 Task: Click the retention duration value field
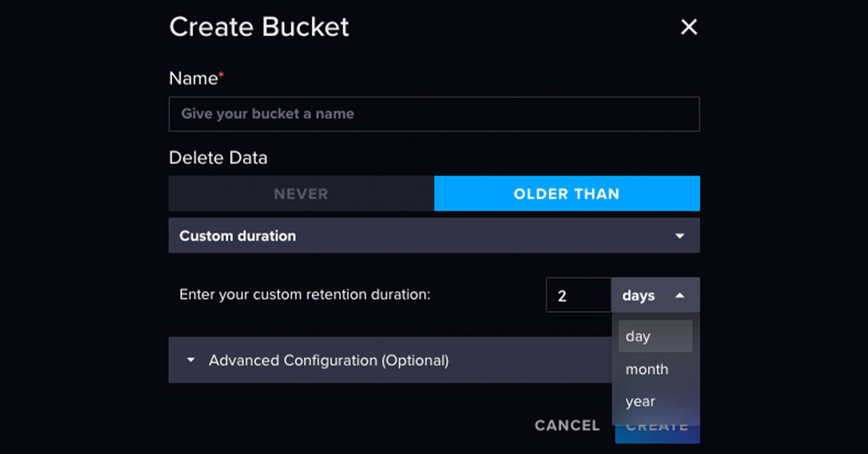[579, 295]
